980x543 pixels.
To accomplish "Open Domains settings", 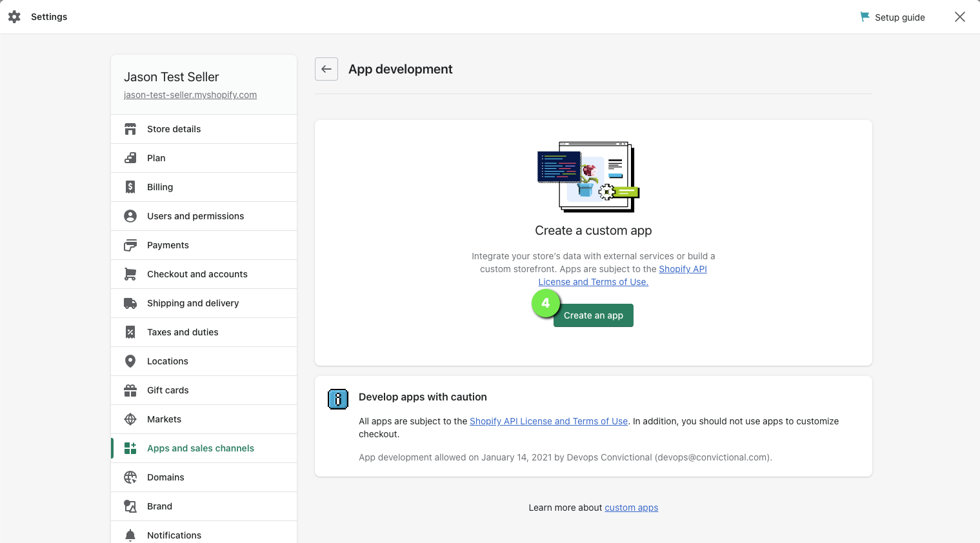I will [204, 477].
